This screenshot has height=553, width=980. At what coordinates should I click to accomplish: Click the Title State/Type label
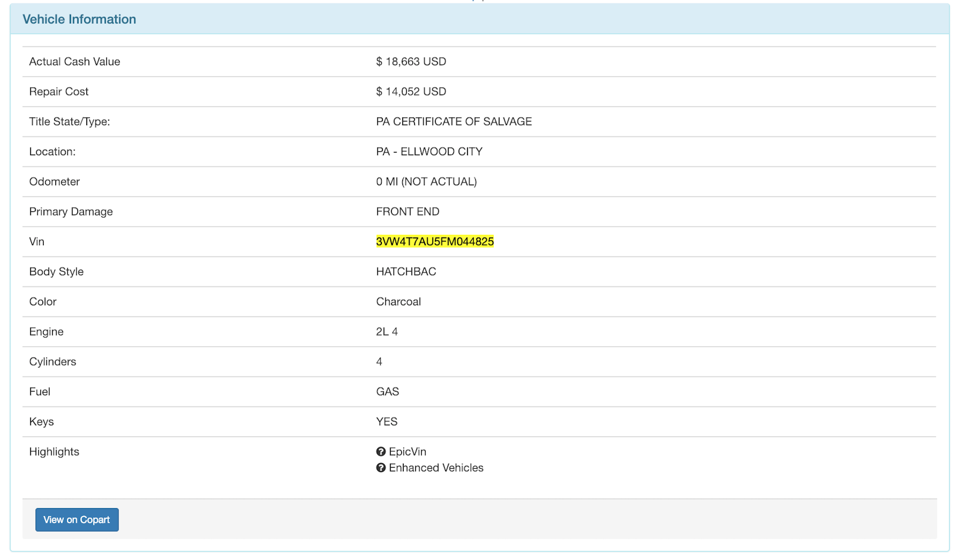(69, 122)
